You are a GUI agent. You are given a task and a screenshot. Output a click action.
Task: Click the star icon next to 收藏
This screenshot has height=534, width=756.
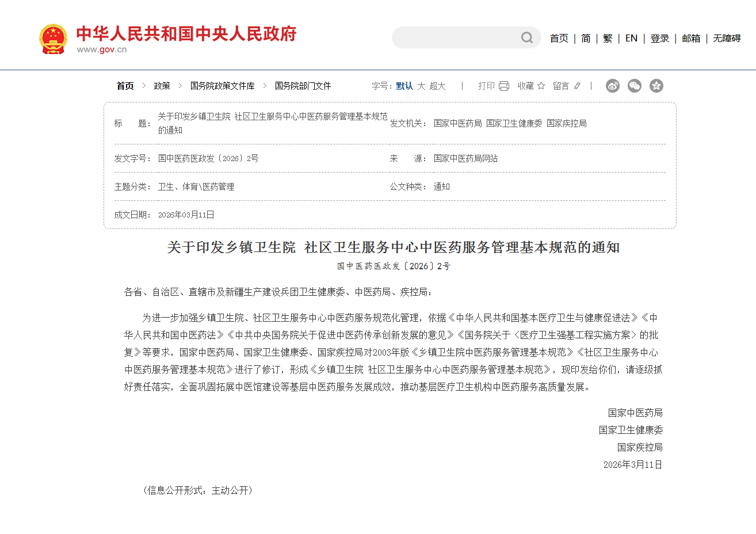541,86
